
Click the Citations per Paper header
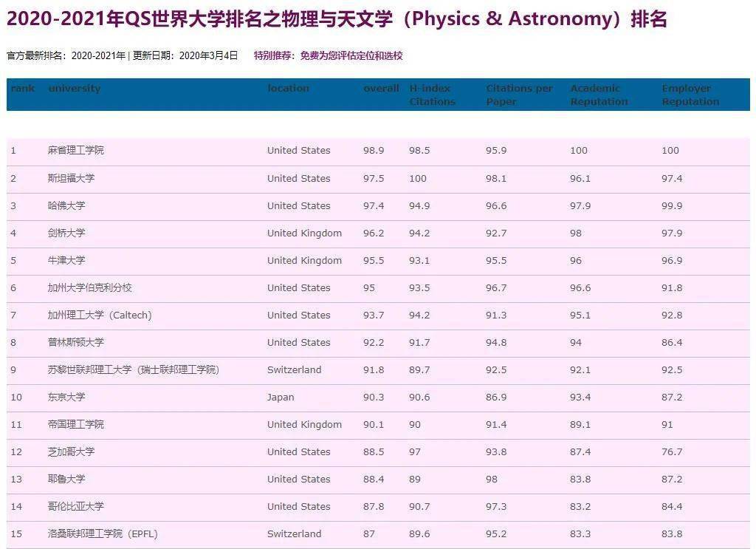(x=518, y=95)
